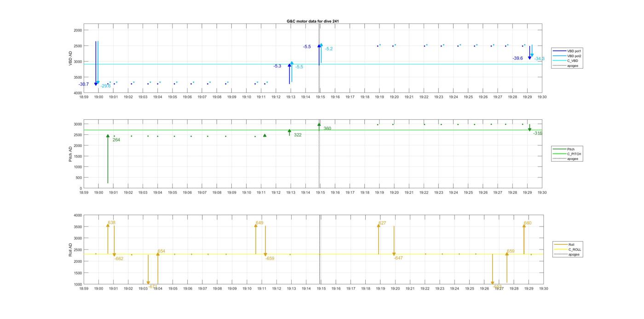Click the '19:15' x-tick under the Pitch plot
644x319 pixels.
tap(320, 193)
